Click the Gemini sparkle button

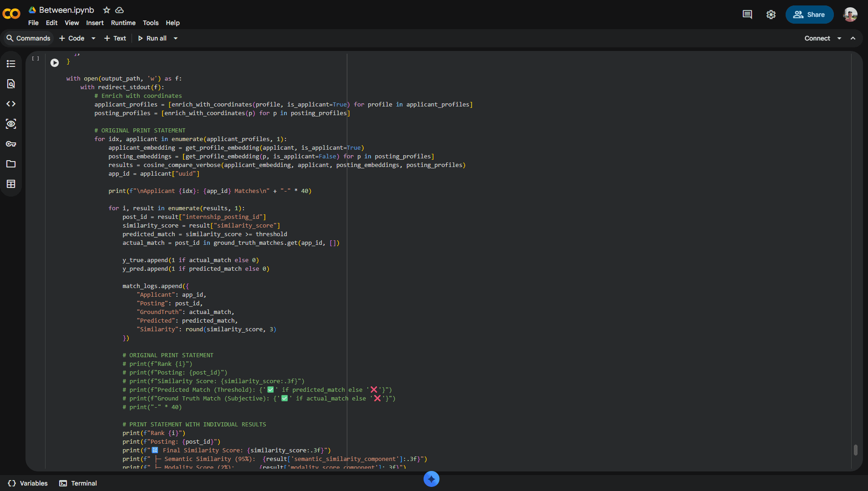click(431, 479)
